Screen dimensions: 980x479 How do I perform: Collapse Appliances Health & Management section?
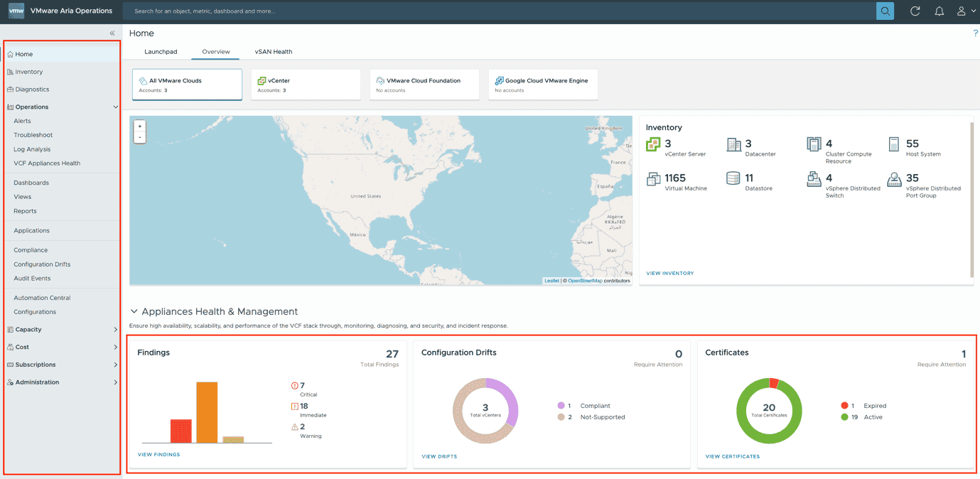(136, 311)
